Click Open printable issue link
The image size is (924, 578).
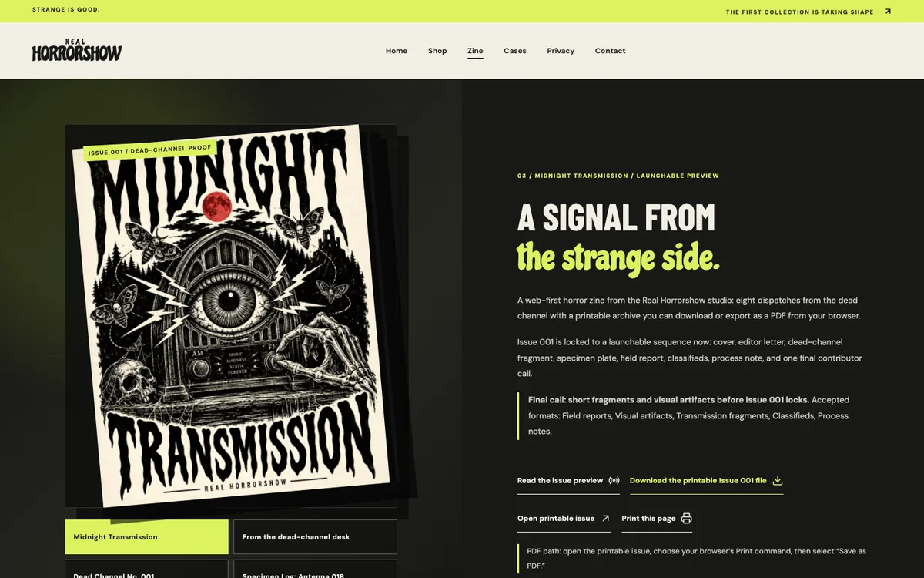click(x=564, y=519)
